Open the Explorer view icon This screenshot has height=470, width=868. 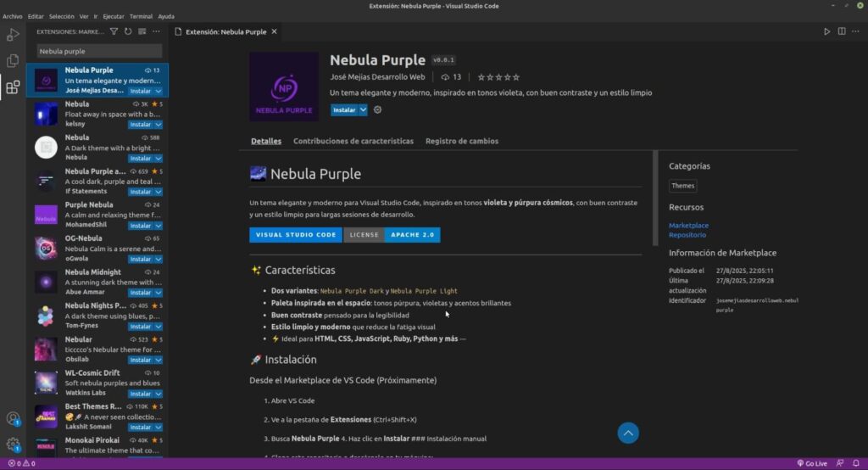point(13,60)
